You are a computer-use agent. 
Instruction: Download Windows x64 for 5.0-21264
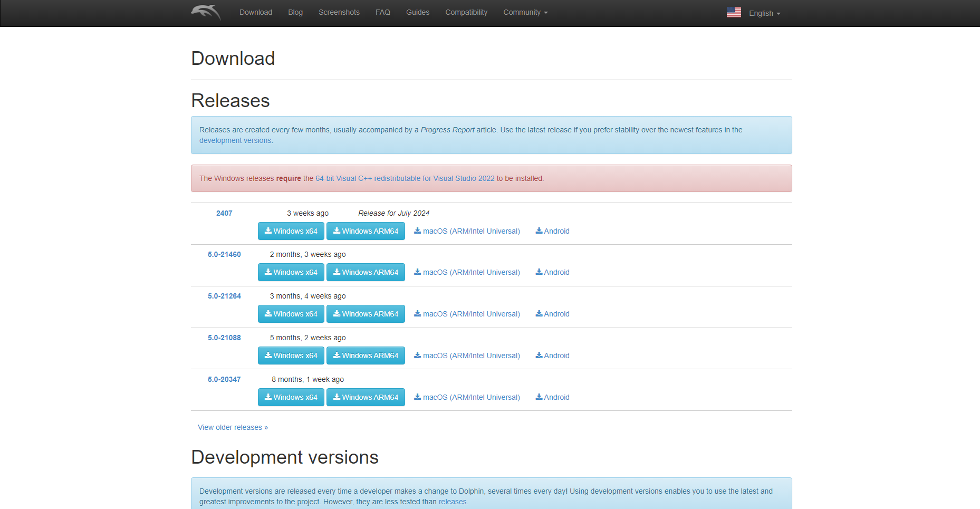(291, 314)
